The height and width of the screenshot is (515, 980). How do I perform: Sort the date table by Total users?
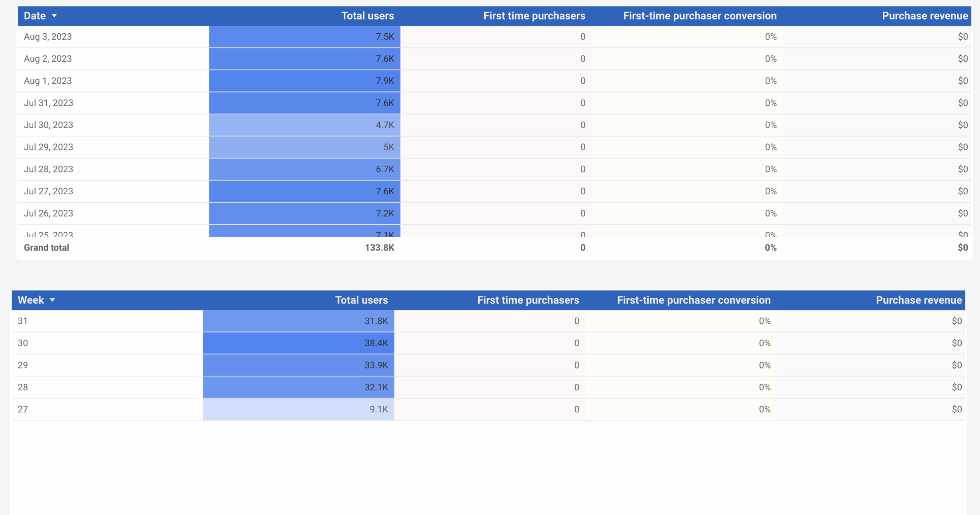[x=367, y=16]
